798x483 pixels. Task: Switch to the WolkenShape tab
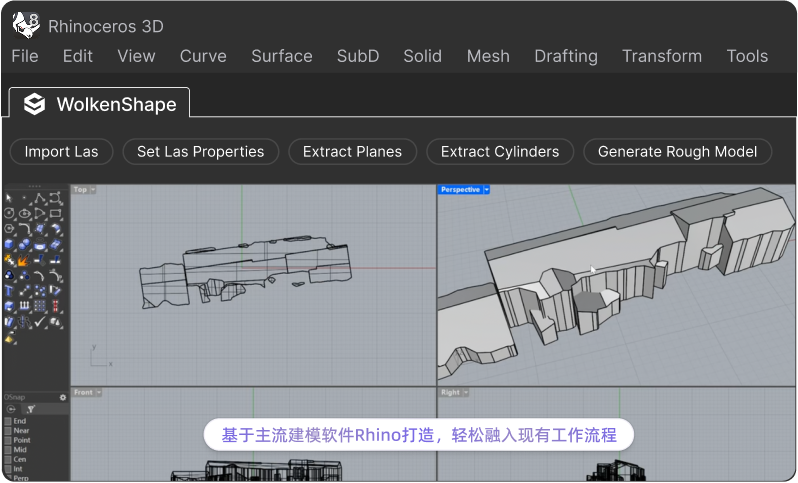[x=100, y=104]
